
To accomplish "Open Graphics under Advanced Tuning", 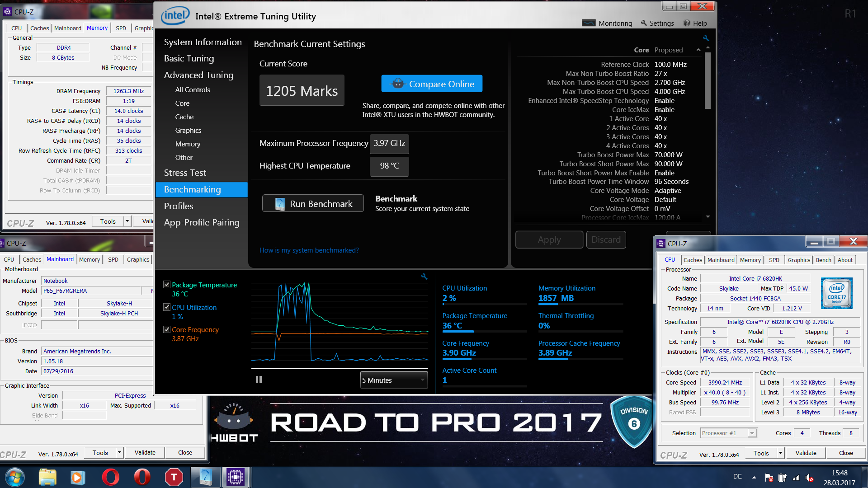I will coord(188,130).
